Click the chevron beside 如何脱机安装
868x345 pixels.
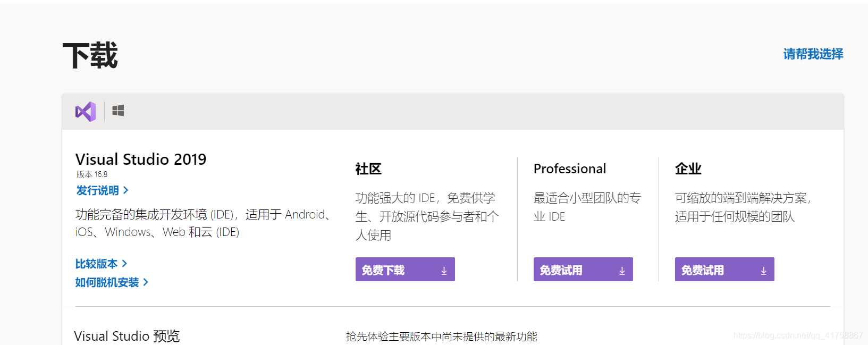pyautogui.click(x=146, y=282)
